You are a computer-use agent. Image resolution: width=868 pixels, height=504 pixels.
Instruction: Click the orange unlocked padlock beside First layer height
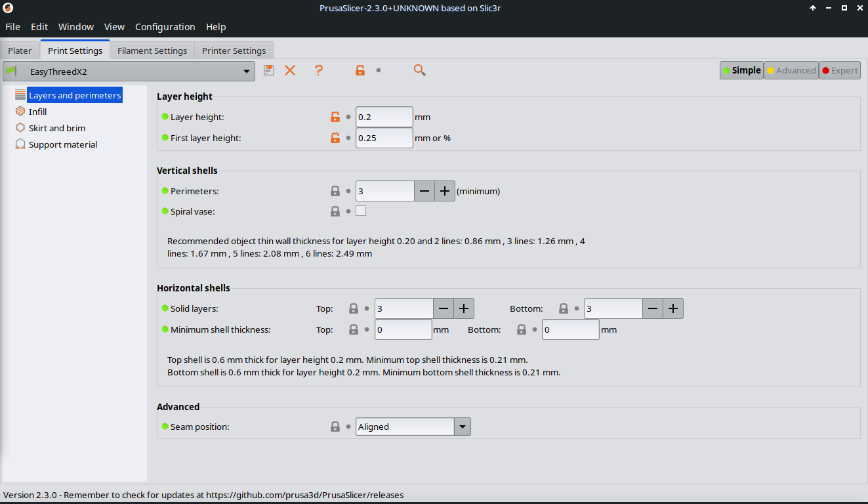(x=335, y=138)
